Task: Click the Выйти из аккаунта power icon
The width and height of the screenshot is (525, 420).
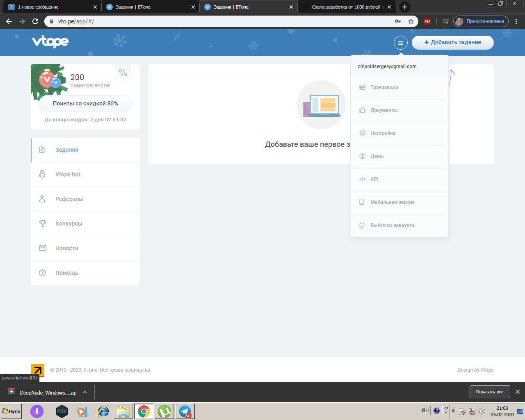Action: pos(362,225)
